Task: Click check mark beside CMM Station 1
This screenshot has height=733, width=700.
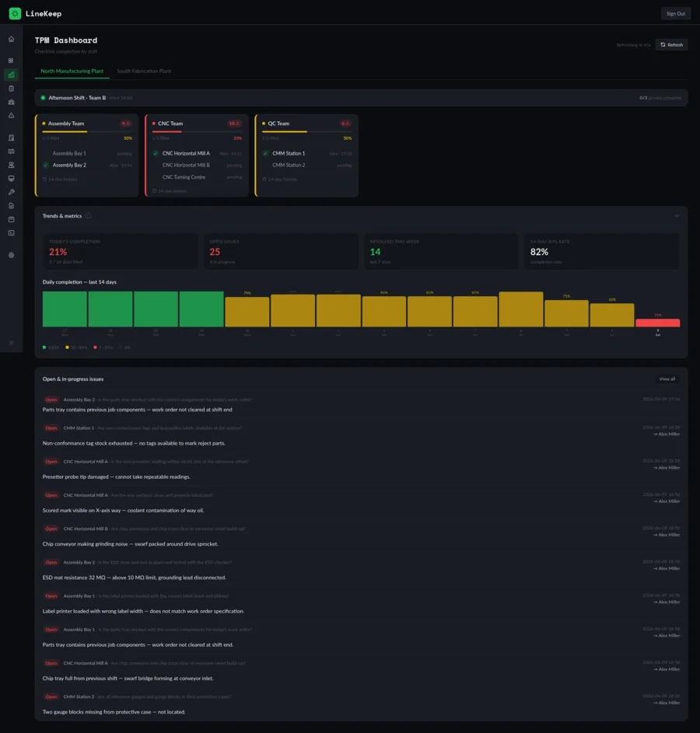Action: click(265, 153)
